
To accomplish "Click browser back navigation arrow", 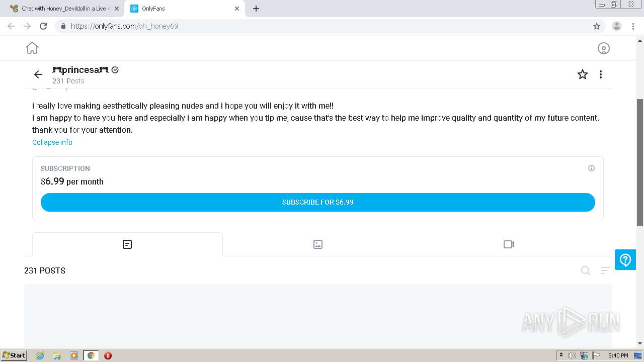I will 11,26.
